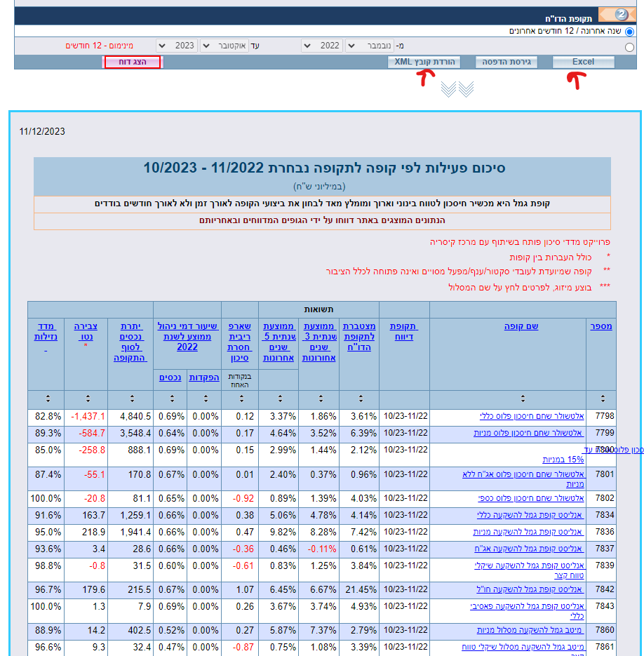Open אלטשולר שחם חיסכון פלוס מניות fund
This screenshot has width=644, height=656.
(x=528, y=433)
